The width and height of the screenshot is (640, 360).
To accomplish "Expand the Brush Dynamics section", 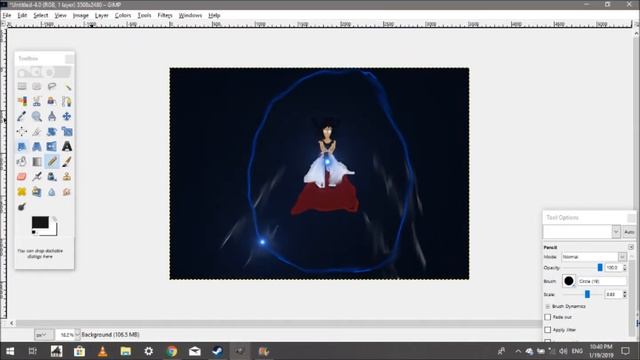I will pos(548,306).
